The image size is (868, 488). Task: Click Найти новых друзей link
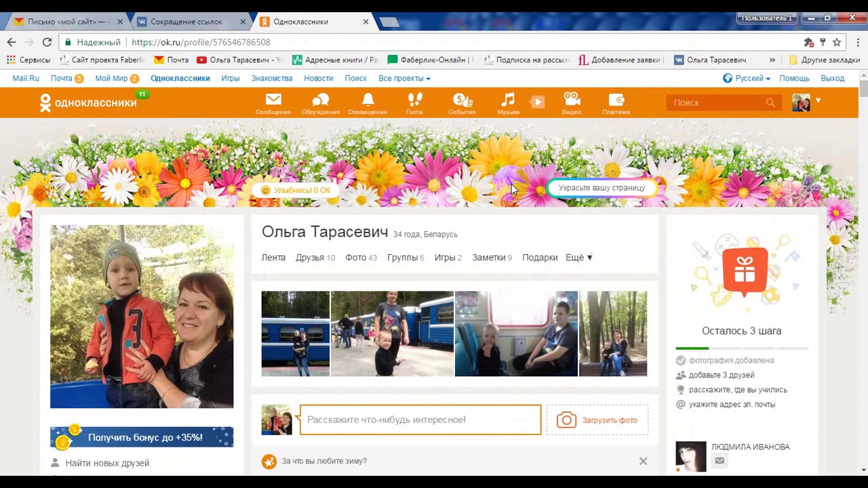[107, 463]
